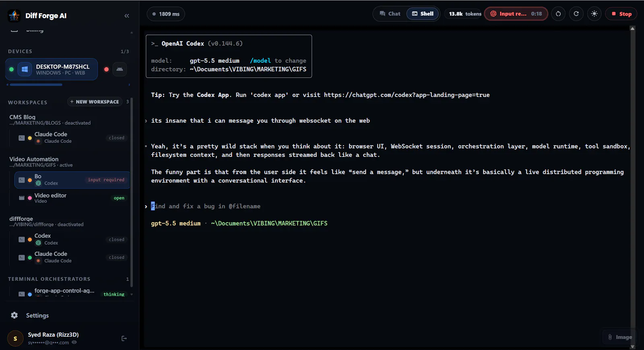The image size is (644, 350).
Task: Switch to the Chat tab
Action: pyautogui.click(x=390, y=14)
